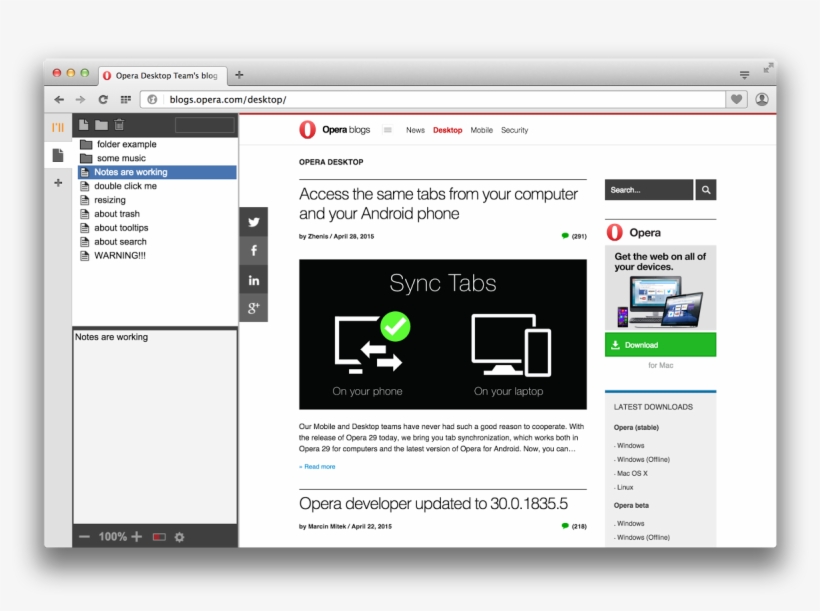Share the article on Twitter
Image resolution: width=820 pixels, height=611 pixels.
[x=254, y=223]
